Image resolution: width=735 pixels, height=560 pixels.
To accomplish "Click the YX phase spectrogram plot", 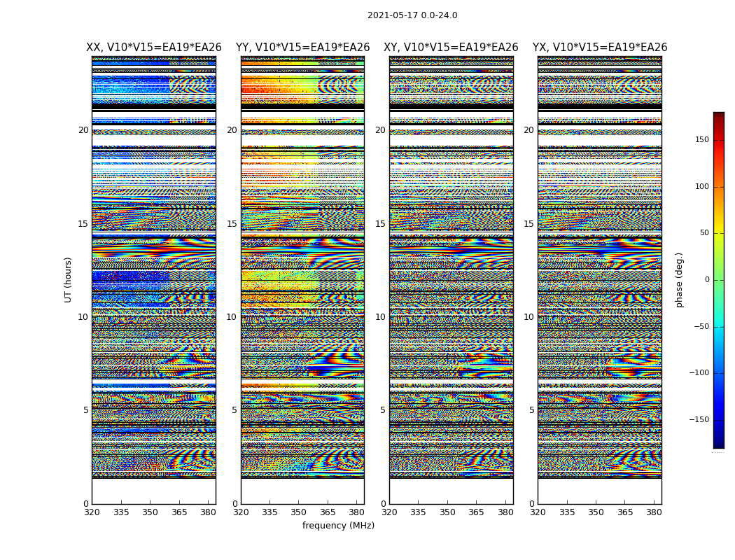I will tap(600, 280).
